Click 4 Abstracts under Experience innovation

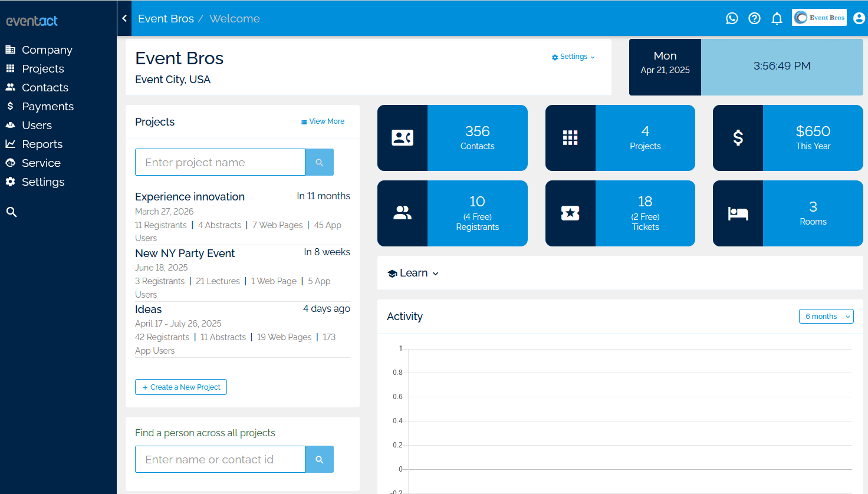click(219, 225)
